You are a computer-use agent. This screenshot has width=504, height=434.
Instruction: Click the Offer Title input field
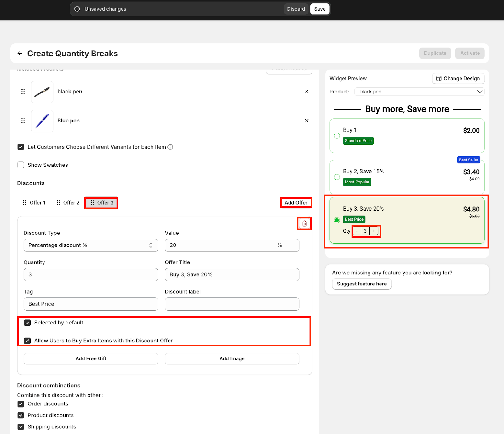[232, 275]
